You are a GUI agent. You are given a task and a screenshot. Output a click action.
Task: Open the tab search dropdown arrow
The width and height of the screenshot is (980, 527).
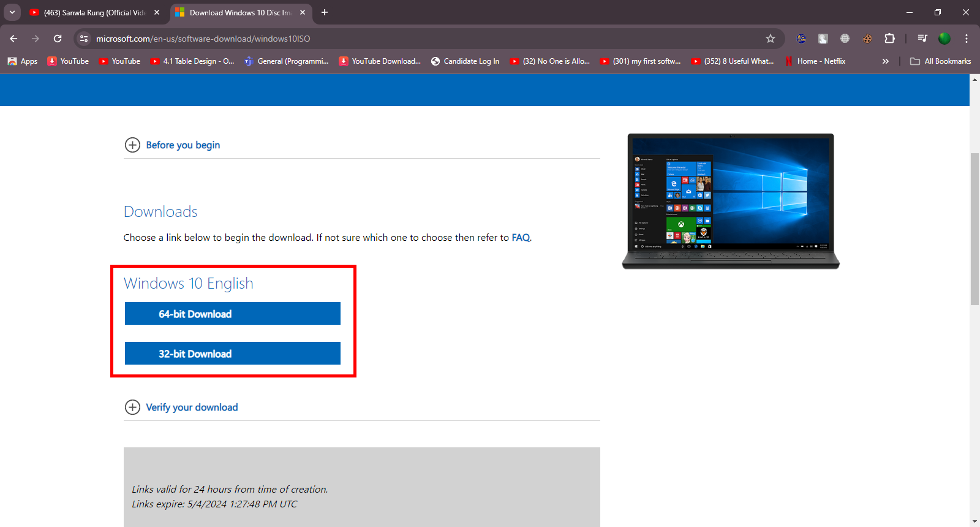pyautogui.click(x=12, y=12)
